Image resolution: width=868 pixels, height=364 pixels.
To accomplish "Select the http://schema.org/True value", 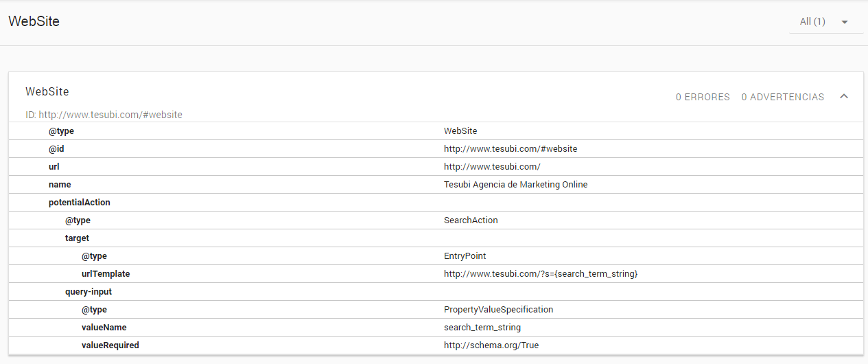I will point(491,345).
